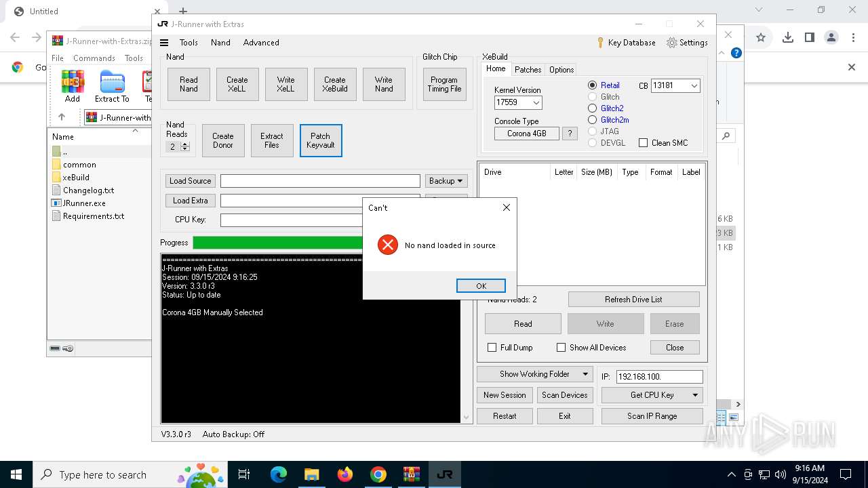Screen dimensions: 868x488
Task: Open Chrome profile avatar
Action: pos(831,37)
